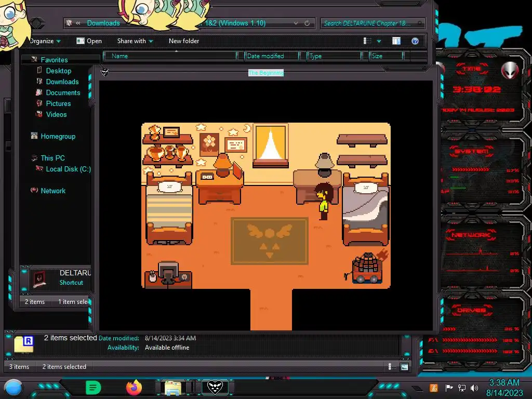Open the Organize menu
Screen dimensions: 532x399
tap(45, 41)
